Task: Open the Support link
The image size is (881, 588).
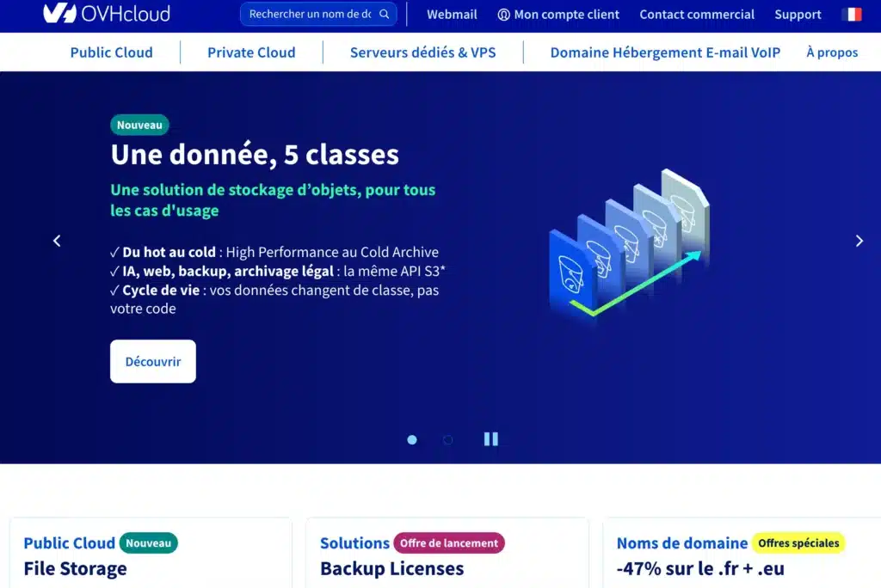Action: coord(798,15)
